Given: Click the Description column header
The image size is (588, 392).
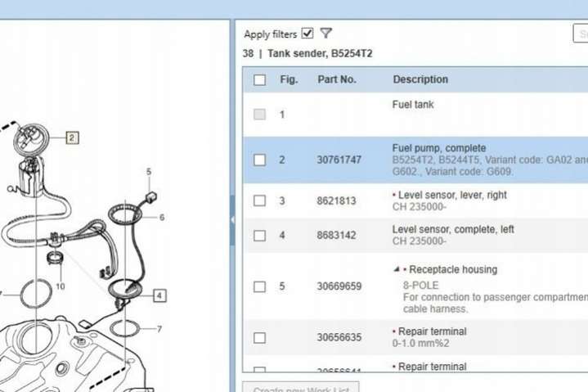Looking at the screenshot, I should [x=420, y=79].
